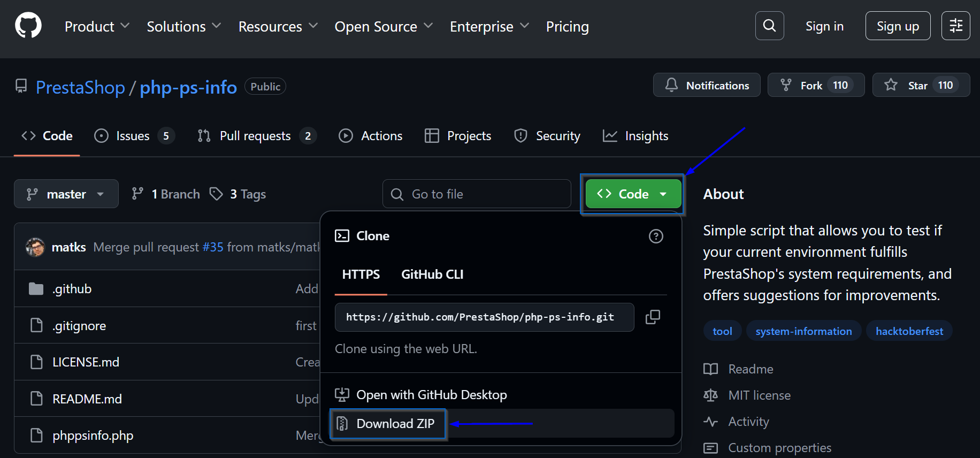980x458 pixels.
Task: Click the clone help question mark icon
Action: (x=656, y=236)
